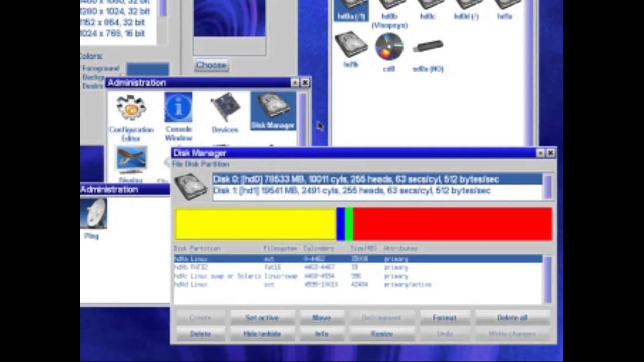Select the green partition block

(x=349, y=224)
